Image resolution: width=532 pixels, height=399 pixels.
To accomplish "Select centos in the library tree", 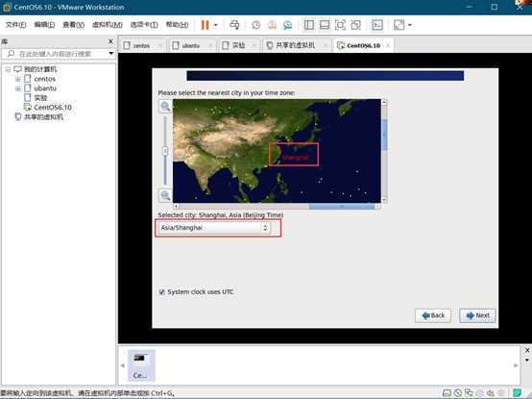I will click(44, 79).
